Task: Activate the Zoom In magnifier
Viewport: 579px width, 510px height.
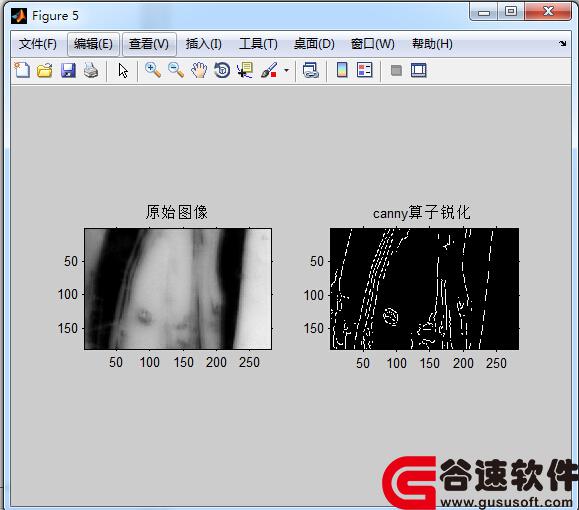Action: pyautogui.click(x=153, y=70)
